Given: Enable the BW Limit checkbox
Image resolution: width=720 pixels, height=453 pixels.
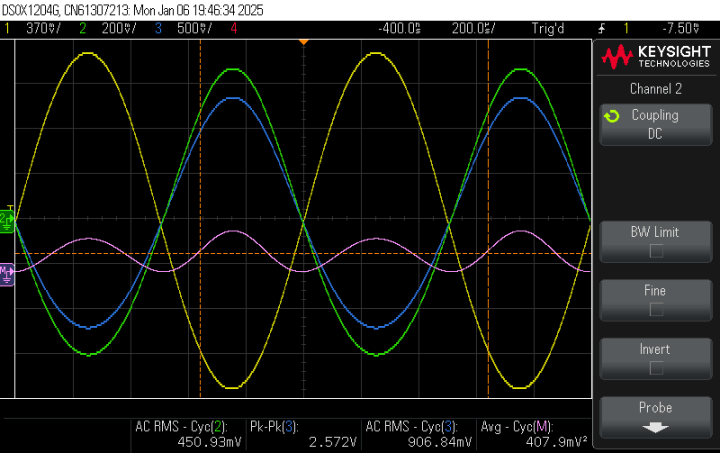Looking at the screenshot, I should coord(656,251).
